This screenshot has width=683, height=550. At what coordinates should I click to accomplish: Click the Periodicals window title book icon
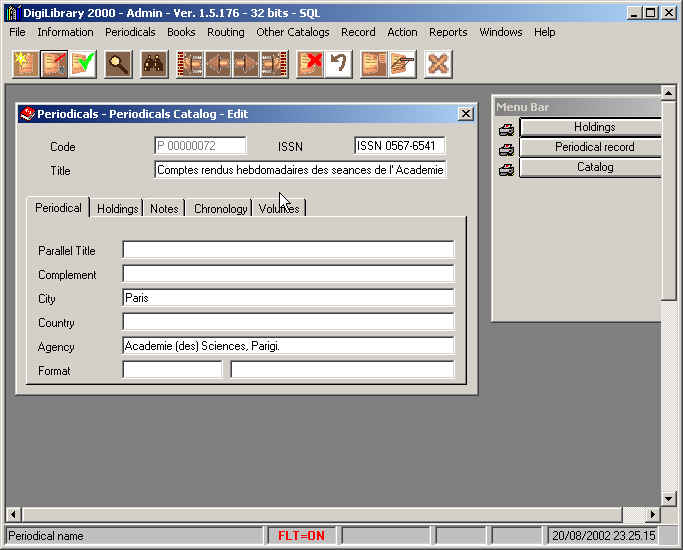tap(27, 114)
